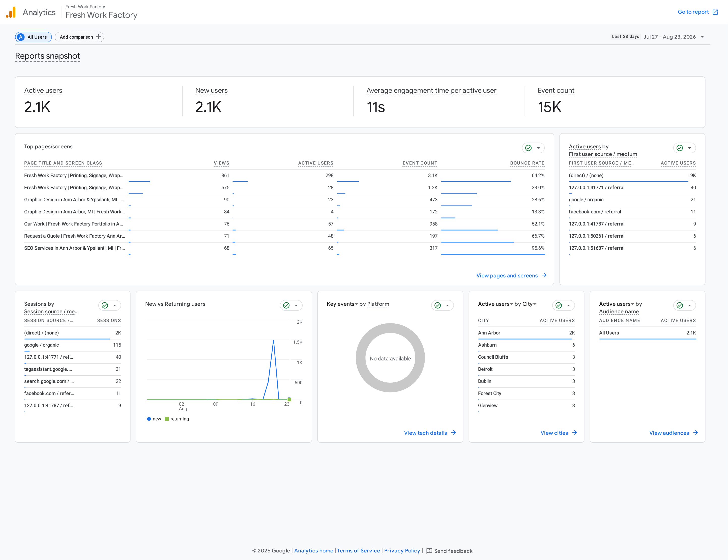Click the Active users 2.1K metric

pos(43,101)
